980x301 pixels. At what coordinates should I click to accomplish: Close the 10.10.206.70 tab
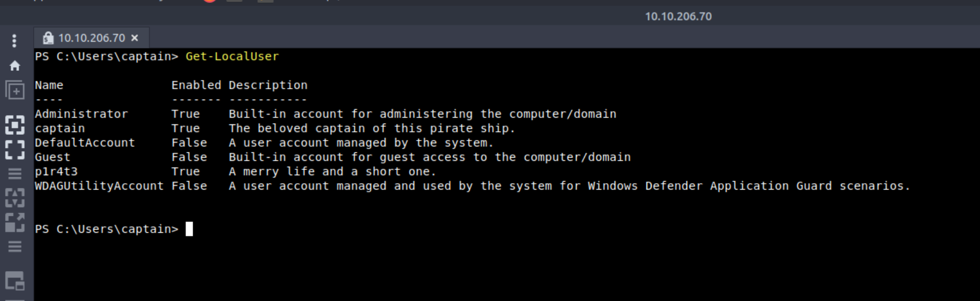click(135, 38)
